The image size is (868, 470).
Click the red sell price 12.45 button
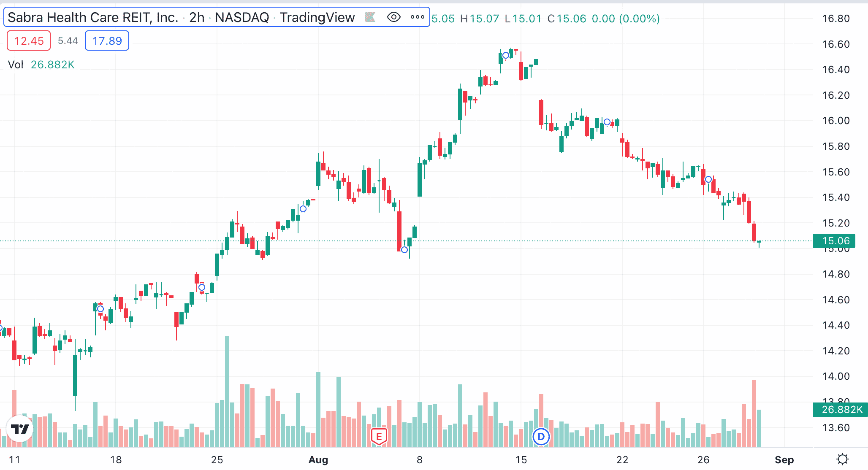coord(29,41)
